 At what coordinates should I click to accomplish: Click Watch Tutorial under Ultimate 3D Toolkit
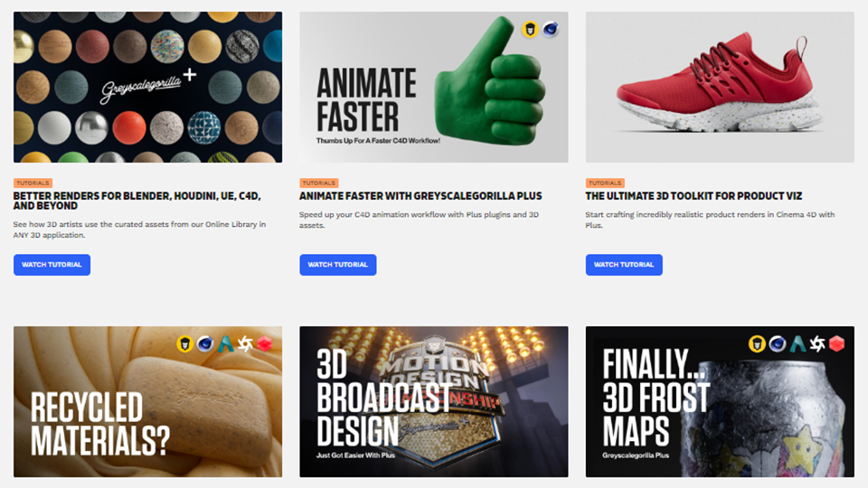pos(624,265)
